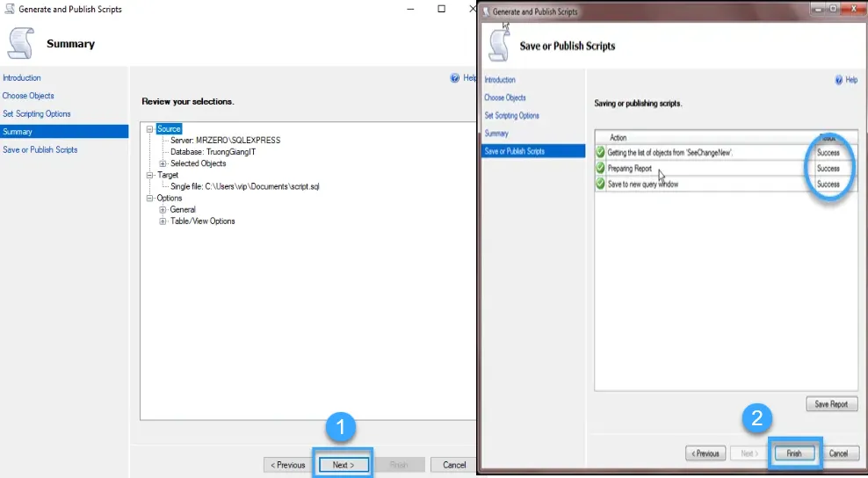Click Success result of Preparing Report row
868x478 pixels.
click(828, 168)
